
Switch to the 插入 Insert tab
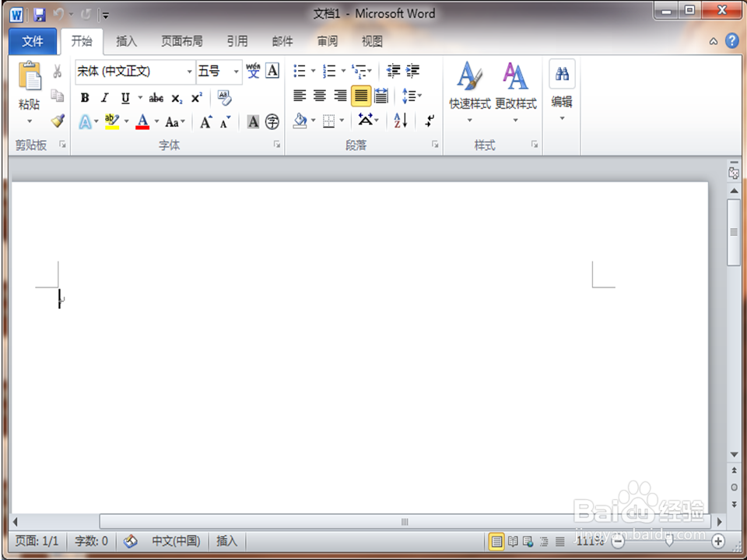coord(126,41)
